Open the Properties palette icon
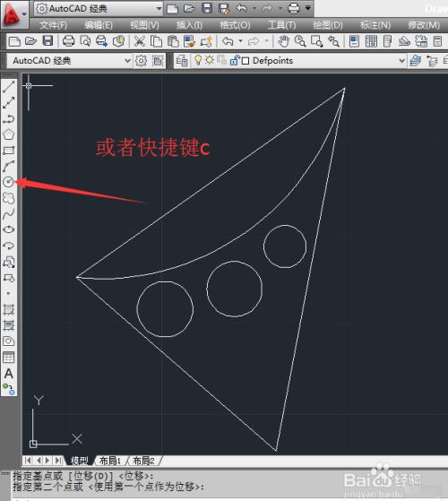Screen dimensions: 448x501 (354, 41)
